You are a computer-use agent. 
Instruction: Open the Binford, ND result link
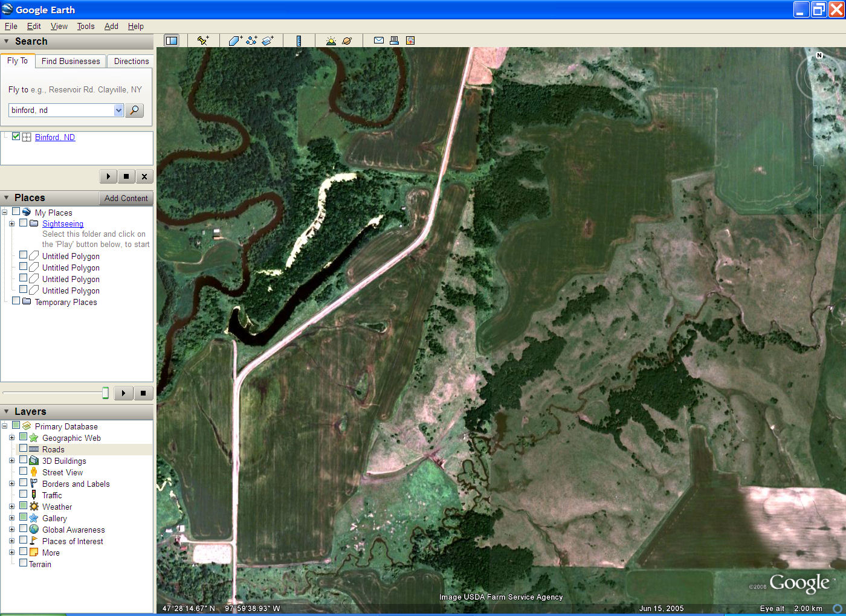(x=55, y=137)
